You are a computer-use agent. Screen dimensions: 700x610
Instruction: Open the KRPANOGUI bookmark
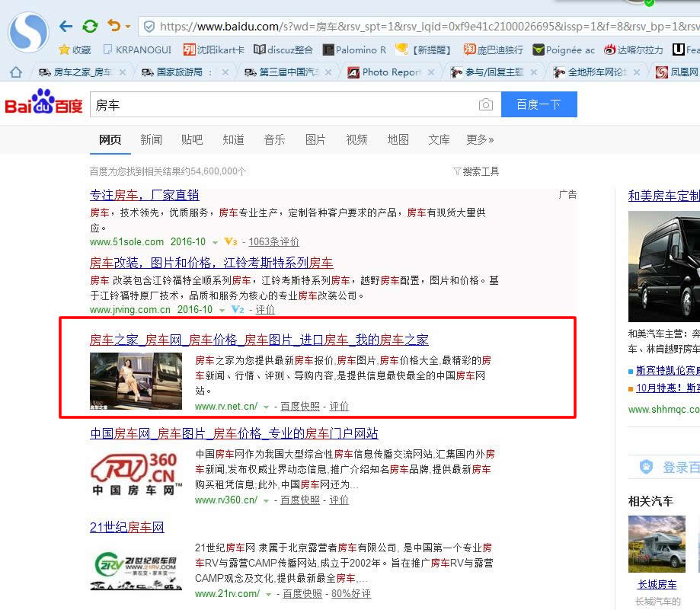(138, 50)
